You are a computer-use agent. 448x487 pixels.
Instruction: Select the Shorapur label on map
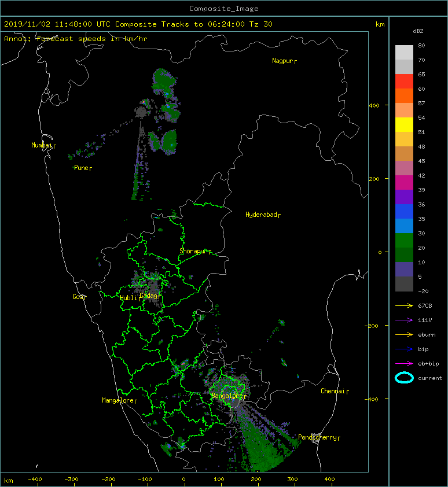tap(193, 251)
